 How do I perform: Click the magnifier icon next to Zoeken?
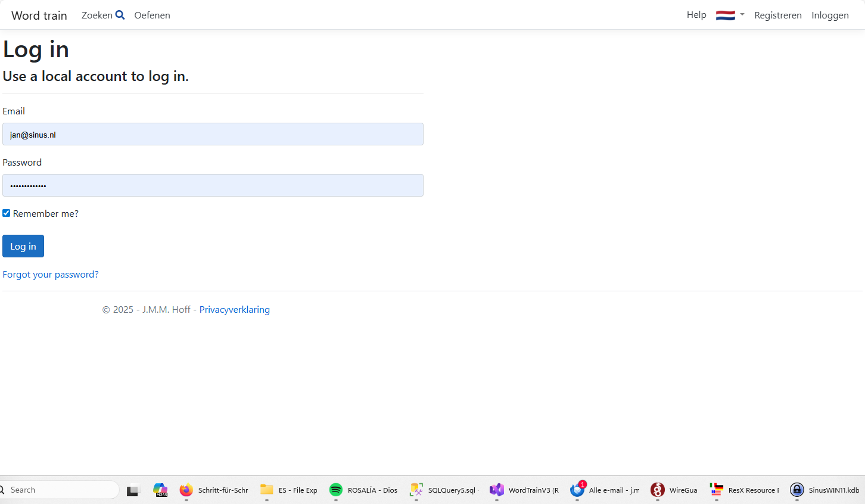[120, 15]
